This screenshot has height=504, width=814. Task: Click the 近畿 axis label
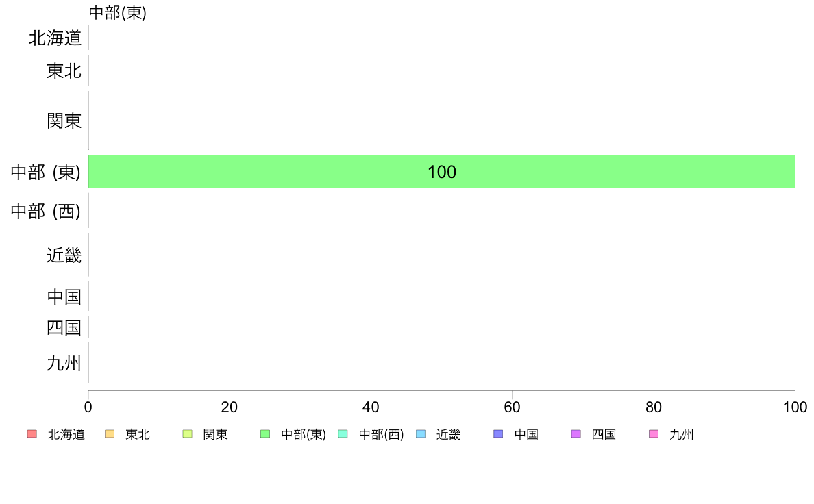pyautogui.click(x=64, y=255)
